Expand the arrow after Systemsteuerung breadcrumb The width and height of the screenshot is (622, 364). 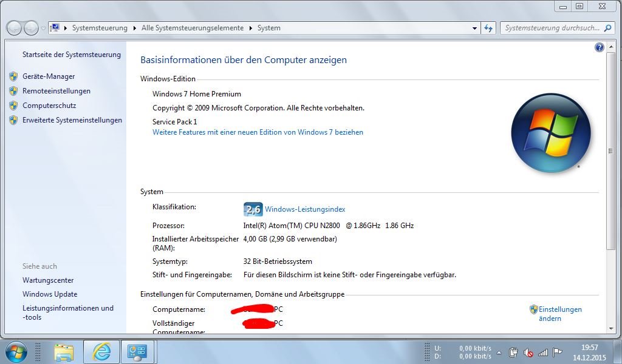tap(134, 28)
